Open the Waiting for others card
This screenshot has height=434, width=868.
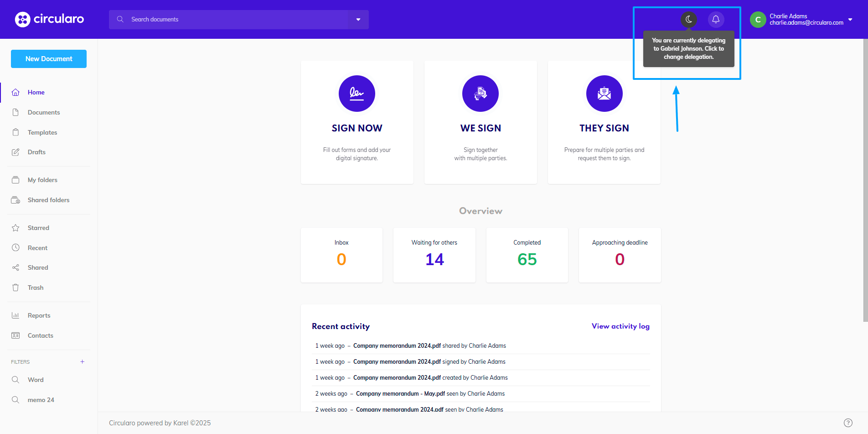[434, 255]
